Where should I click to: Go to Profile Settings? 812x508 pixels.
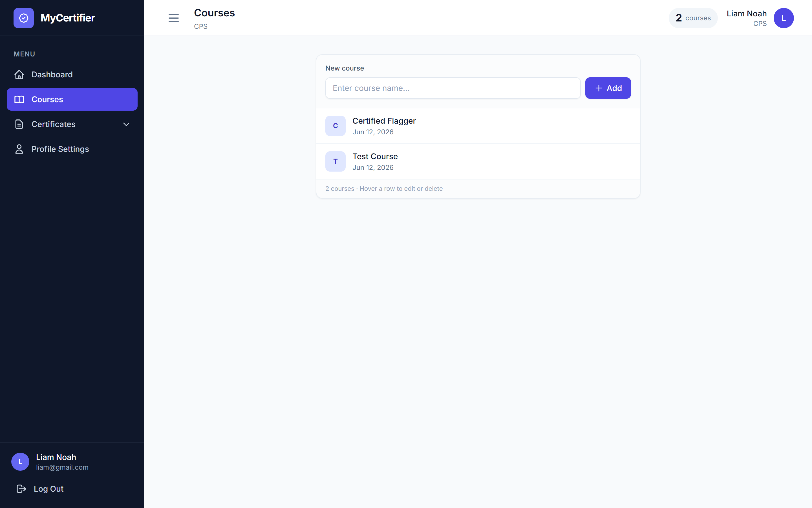pos(72,149)
